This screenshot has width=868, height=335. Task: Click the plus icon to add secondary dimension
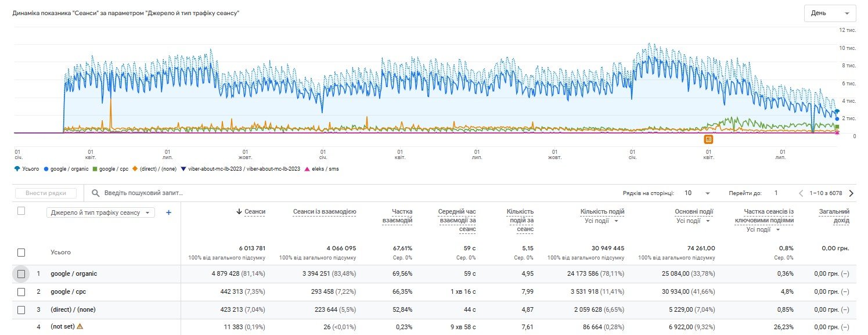coord(169,212)
